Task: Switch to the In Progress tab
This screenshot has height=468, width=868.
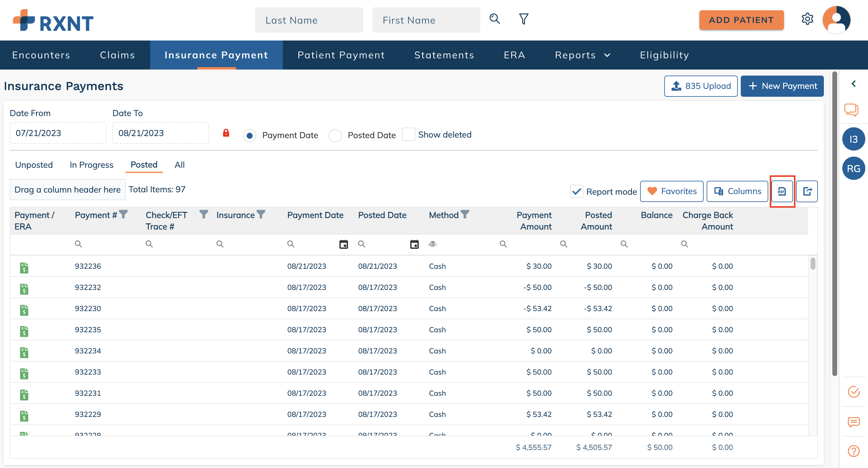Action: tap(91, 165)
